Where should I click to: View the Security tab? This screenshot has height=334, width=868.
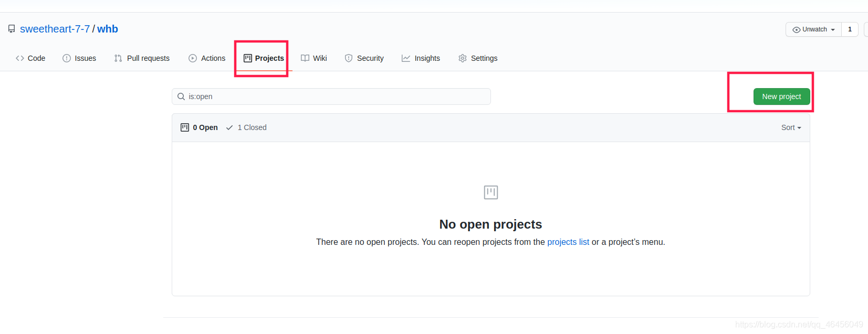coord(364,58)
